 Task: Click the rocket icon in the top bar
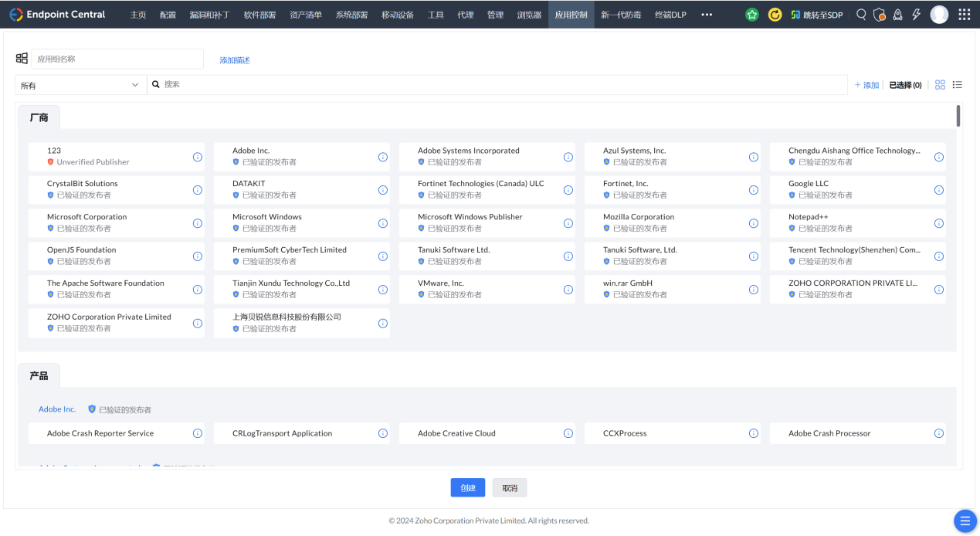point(897,15)
